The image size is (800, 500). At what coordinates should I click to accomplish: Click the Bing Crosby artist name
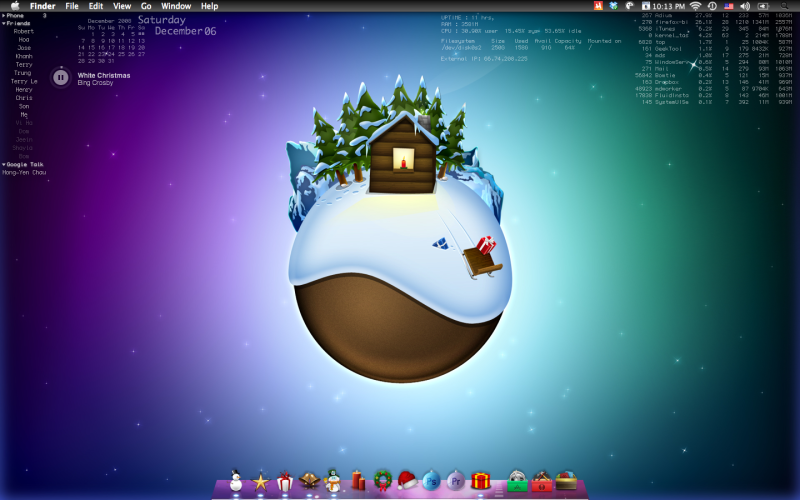pos(95,83)
